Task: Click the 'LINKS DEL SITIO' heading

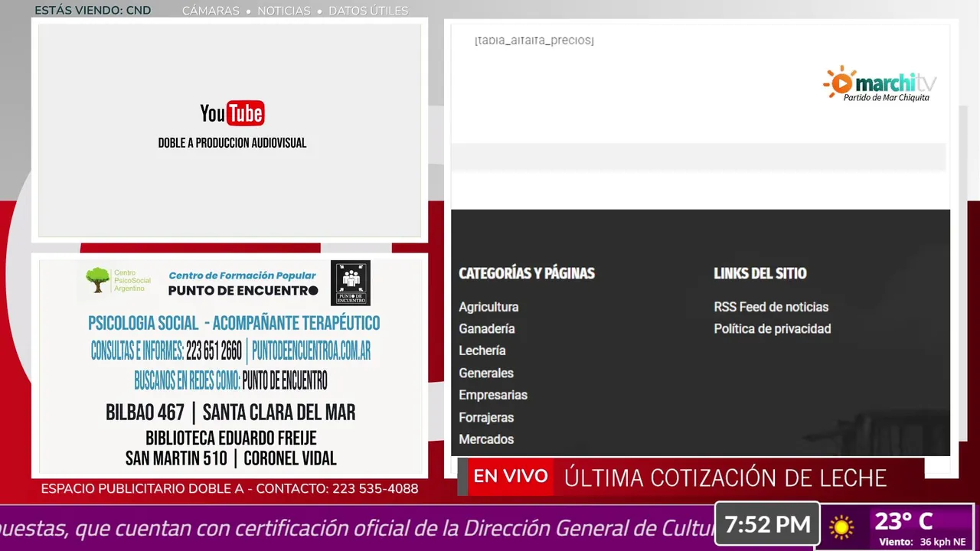Action: 760,273
